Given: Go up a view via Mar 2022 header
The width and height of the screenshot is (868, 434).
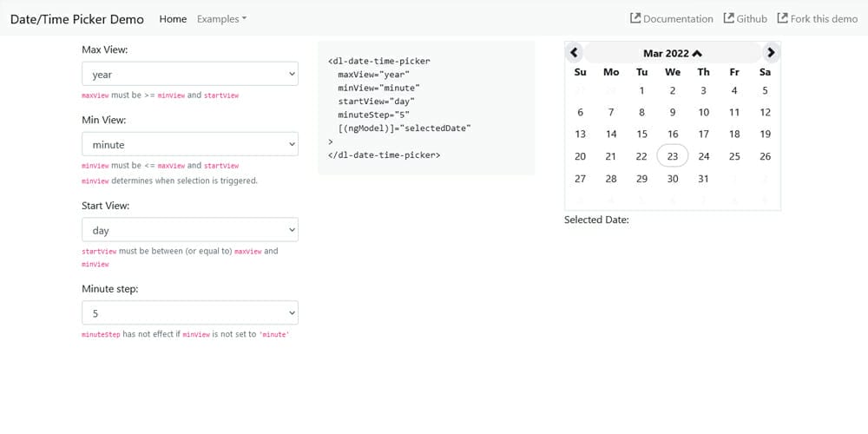Looking at the screenshot, I should point(673,53).
